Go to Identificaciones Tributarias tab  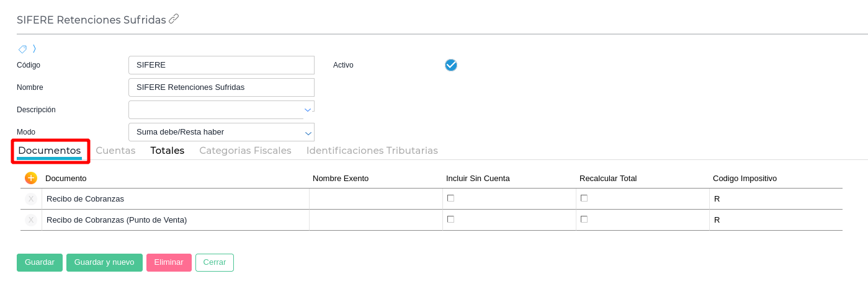click(372, 151)
